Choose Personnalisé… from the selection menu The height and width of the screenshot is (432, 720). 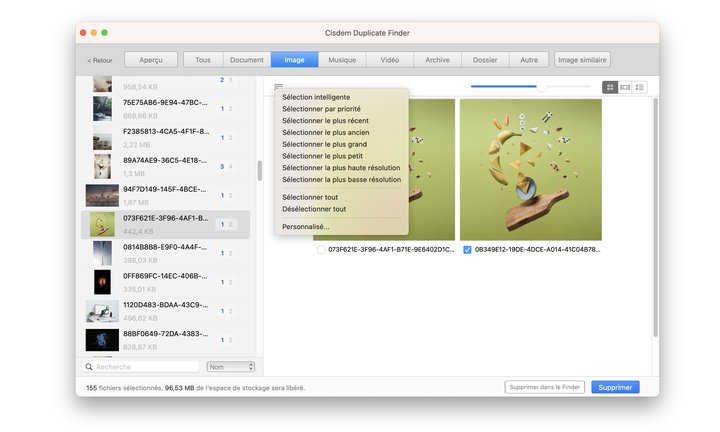305,227
